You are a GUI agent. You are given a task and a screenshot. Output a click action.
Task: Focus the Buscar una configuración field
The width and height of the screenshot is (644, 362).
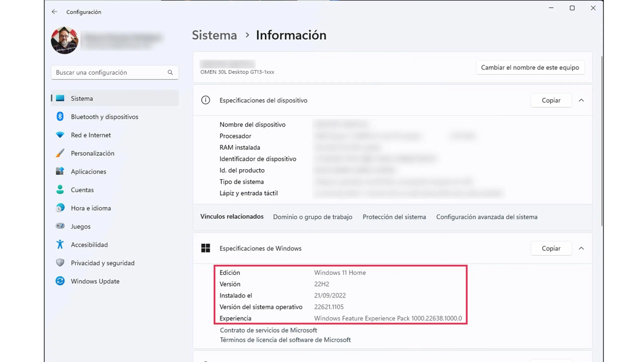click(115, 72)
